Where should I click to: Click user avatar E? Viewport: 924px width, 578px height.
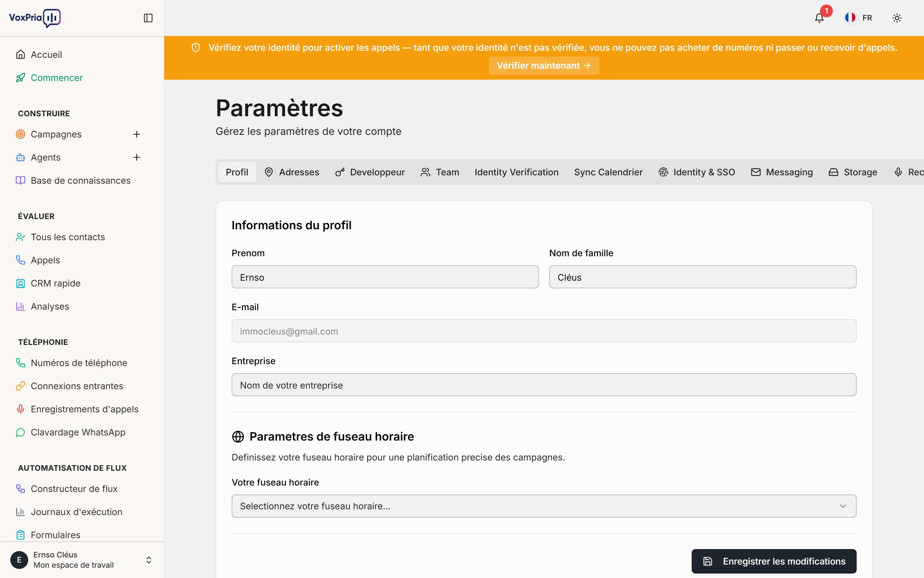tap(19, 560)
